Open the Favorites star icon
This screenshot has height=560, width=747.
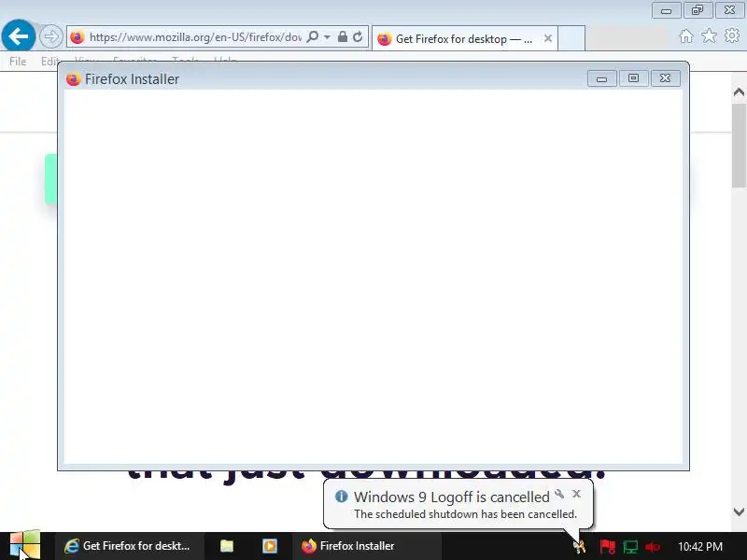coord(709,35)
